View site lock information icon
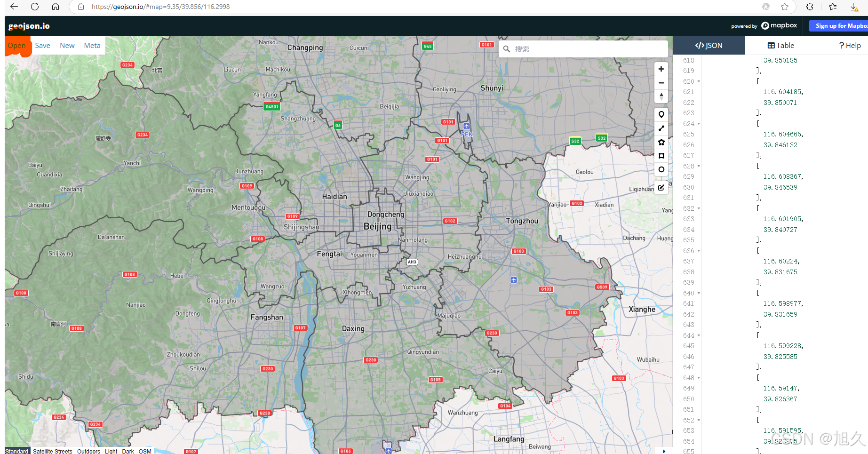 pos(81,7)
